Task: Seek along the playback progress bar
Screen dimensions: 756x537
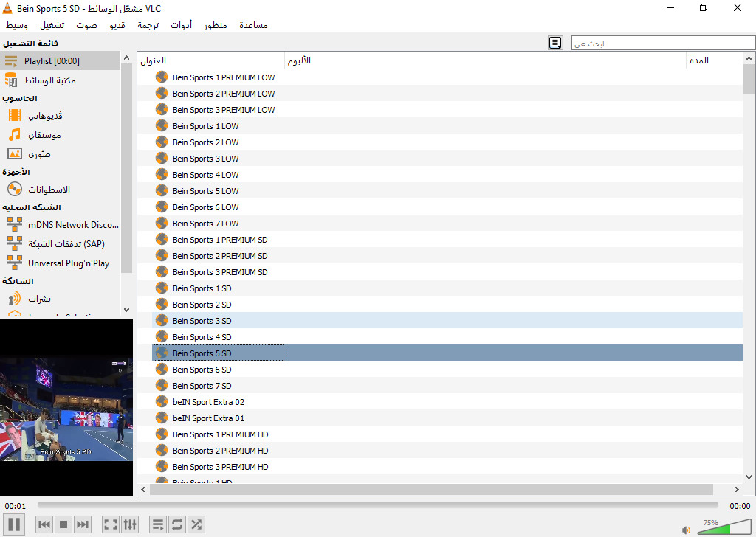Action: point(377,505)
